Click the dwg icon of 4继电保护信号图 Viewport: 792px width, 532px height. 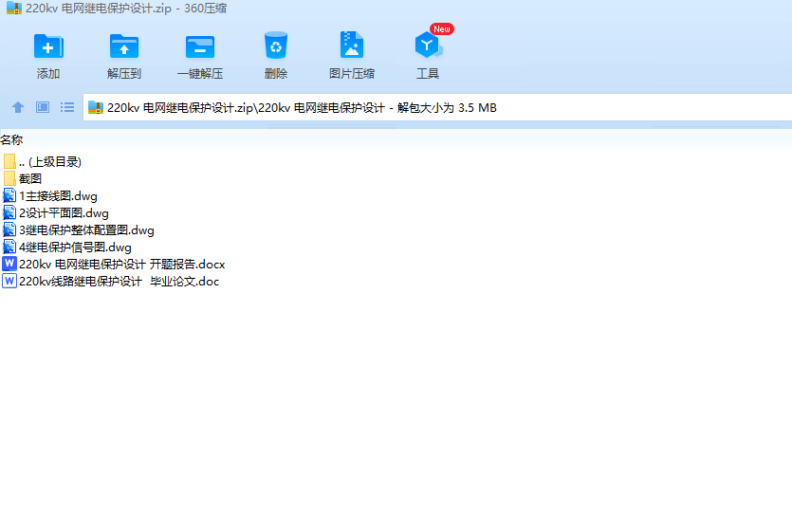click(x=9, y=248)
